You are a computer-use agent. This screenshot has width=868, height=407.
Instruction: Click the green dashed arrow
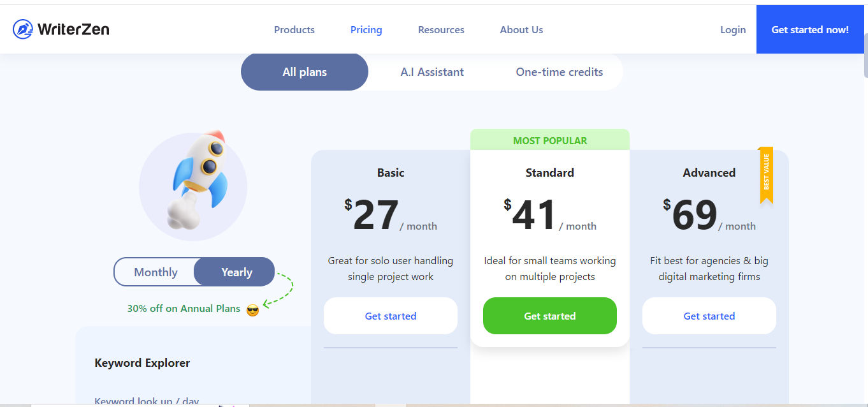click(x=278, y=290)
